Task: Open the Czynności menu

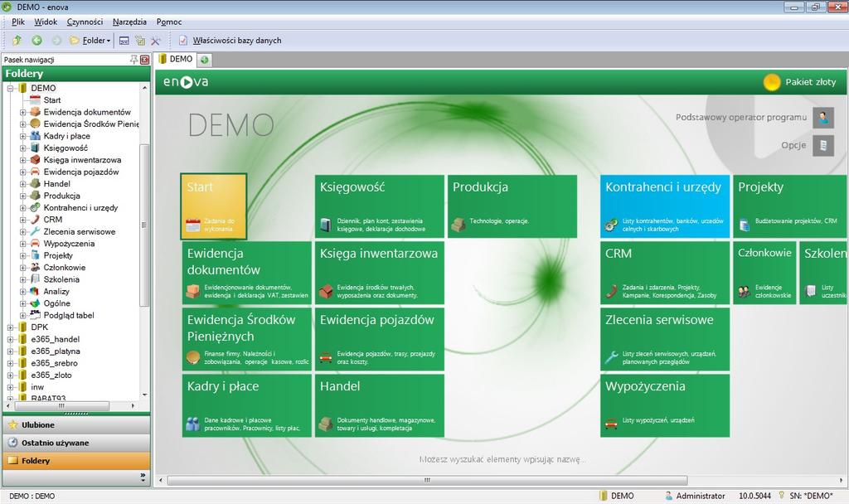Action: coord(85,22)
